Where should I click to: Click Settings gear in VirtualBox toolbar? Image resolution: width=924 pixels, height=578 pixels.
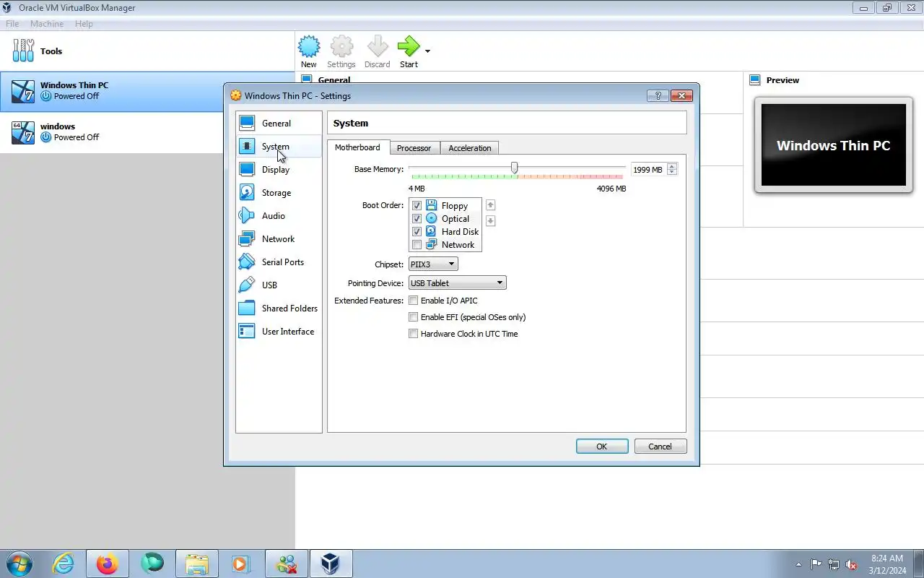click(x=341, y=47)
